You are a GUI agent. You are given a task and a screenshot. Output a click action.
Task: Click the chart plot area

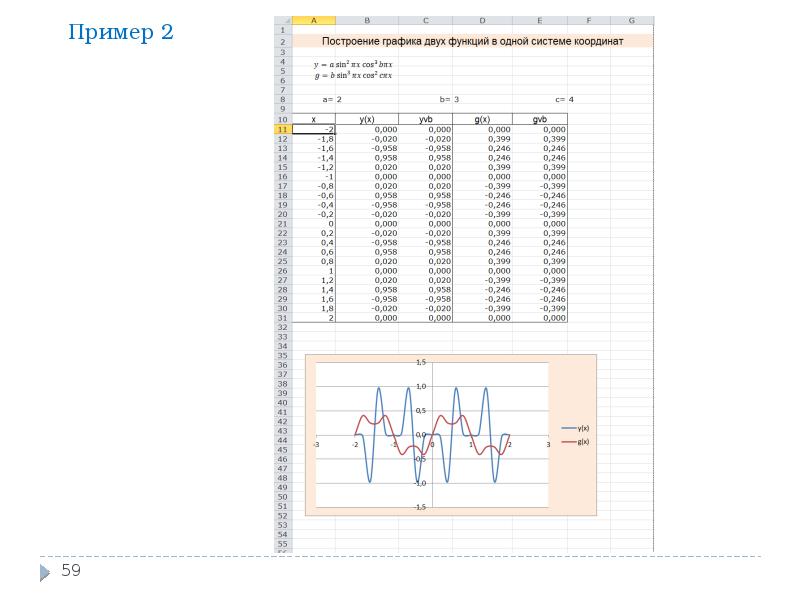(432, 435)
